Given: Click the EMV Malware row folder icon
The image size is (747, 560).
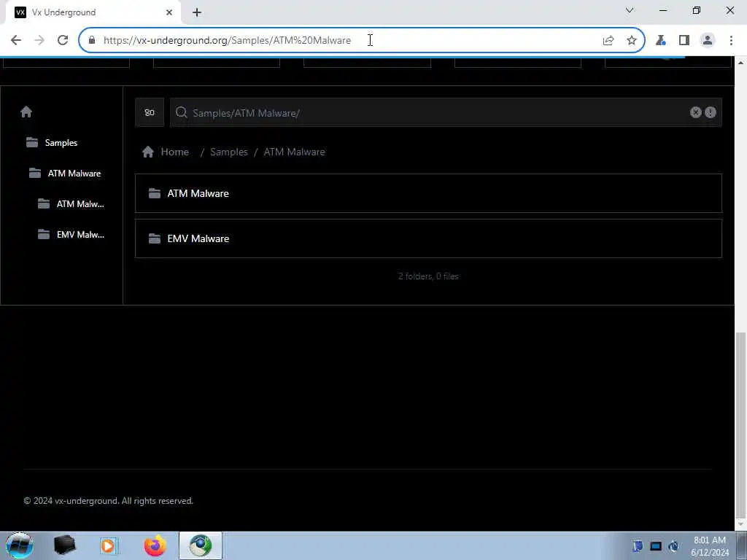Looking at the screenshot, I should (155, 238).
